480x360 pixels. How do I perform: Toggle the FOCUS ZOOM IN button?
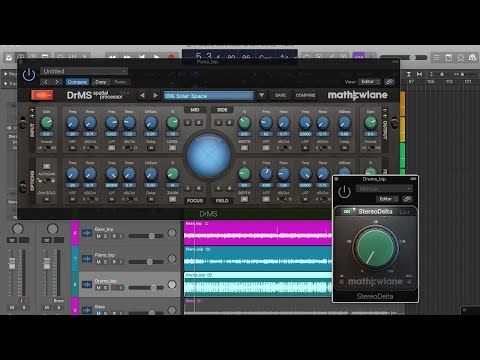click(172, 199)
